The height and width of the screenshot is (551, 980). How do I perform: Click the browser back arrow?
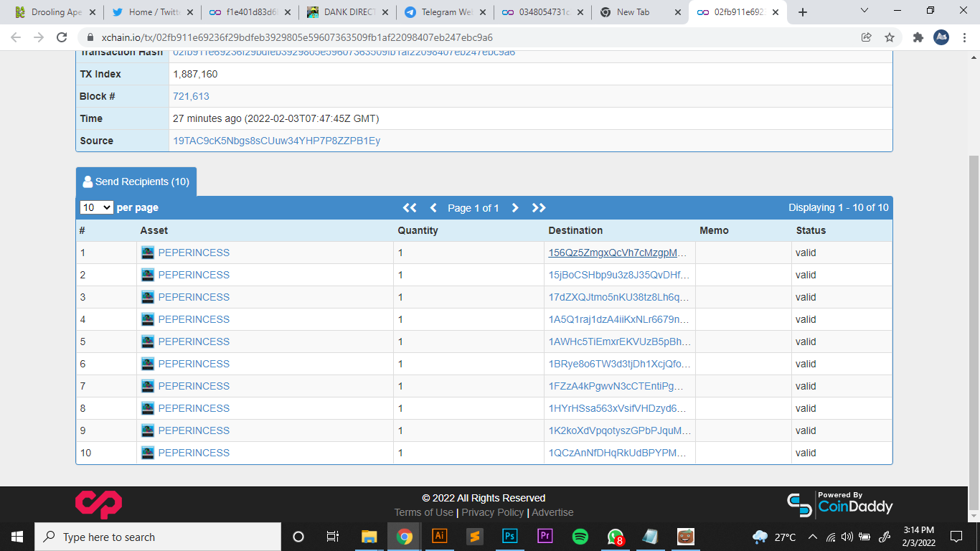point(16,37)
